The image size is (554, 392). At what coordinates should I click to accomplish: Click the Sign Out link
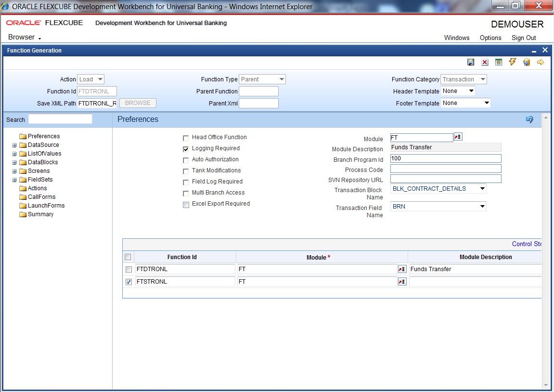point(523,38)
